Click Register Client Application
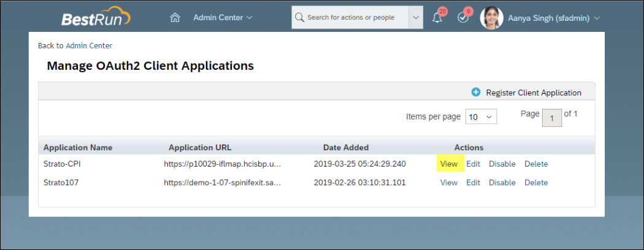The width and height of the screenshot is (644, 250). click(533, 93)
